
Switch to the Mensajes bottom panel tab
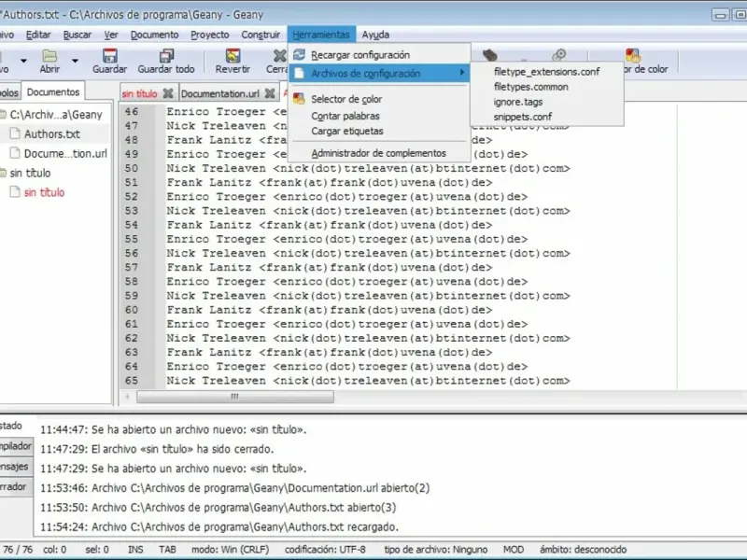14,466
